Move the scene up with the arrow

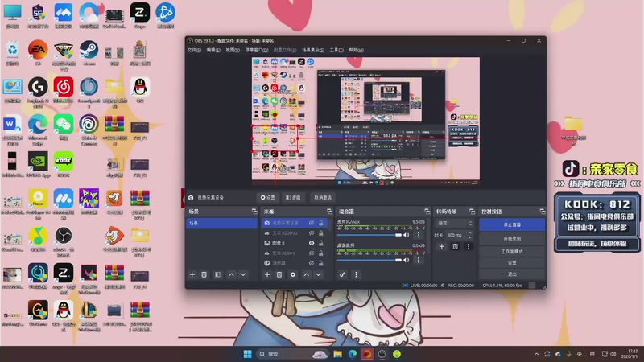[231, 274]
